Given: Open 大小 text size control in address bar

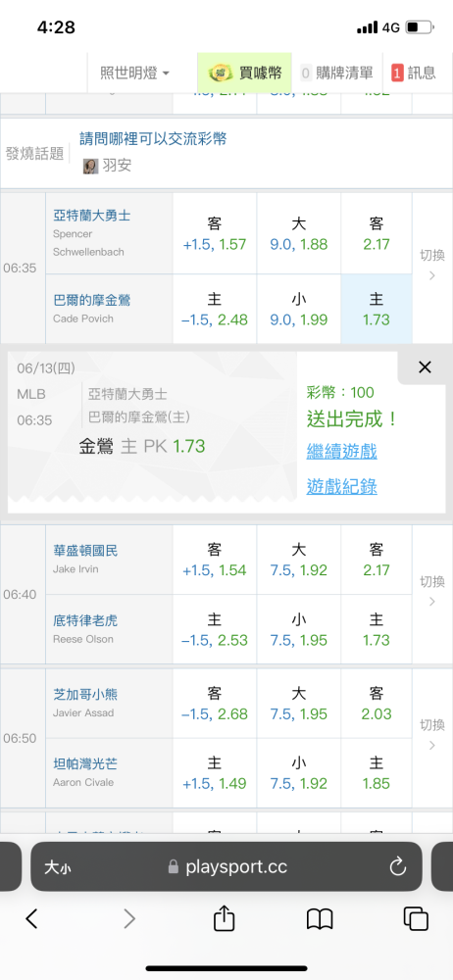Looking at the screenshot, I should coord(56,867).
